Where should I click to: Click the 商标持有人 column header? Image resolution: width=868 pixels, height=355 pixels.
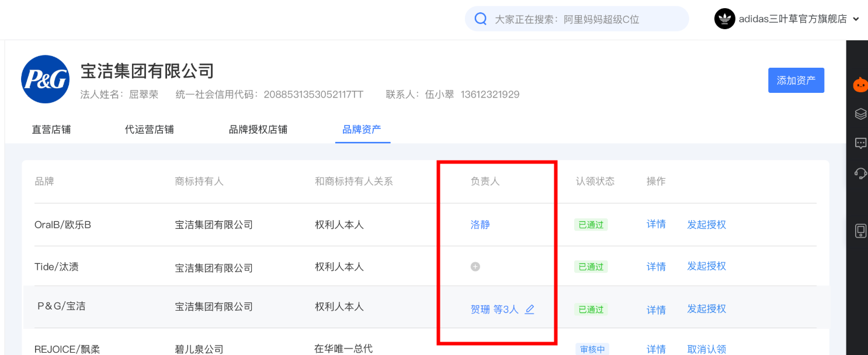(199, 181)
